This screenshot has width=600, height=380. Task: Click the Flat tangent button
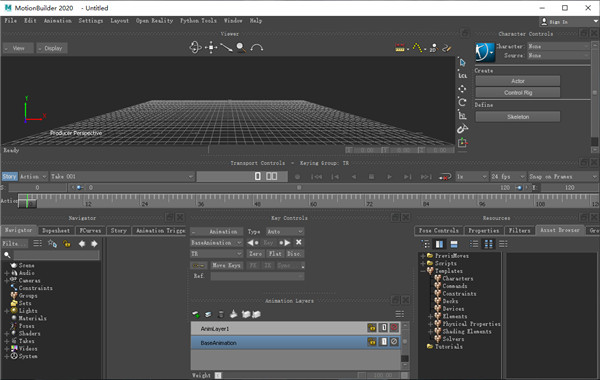pyautogui.click(x=275, y=254)
